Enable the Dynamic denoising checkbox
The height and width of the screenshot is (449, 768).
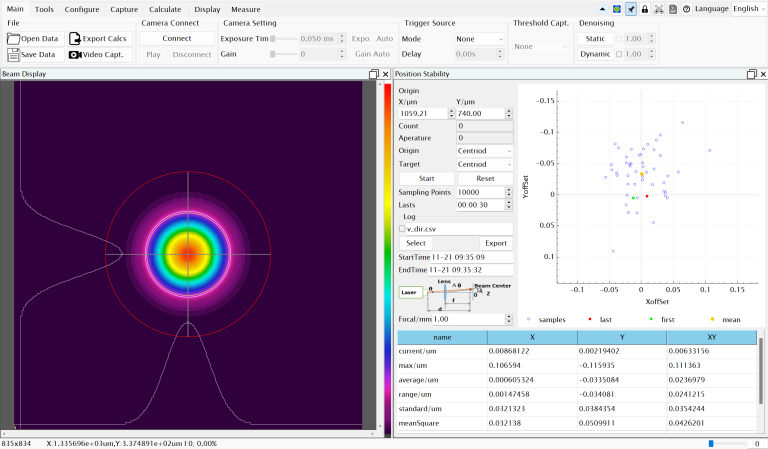pyautogui.click(x=618, y=54)
